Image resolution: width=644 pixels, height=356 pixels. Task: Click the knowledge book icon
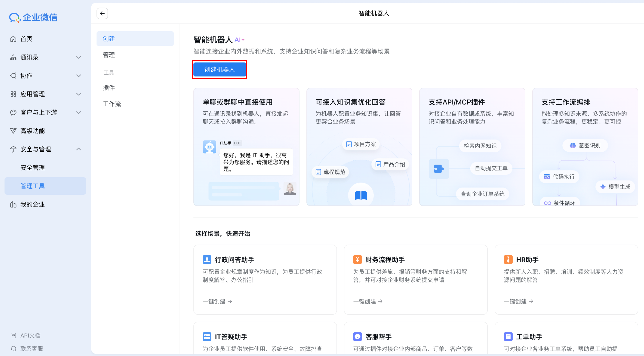pyautogui.click(x=361, y=195)
